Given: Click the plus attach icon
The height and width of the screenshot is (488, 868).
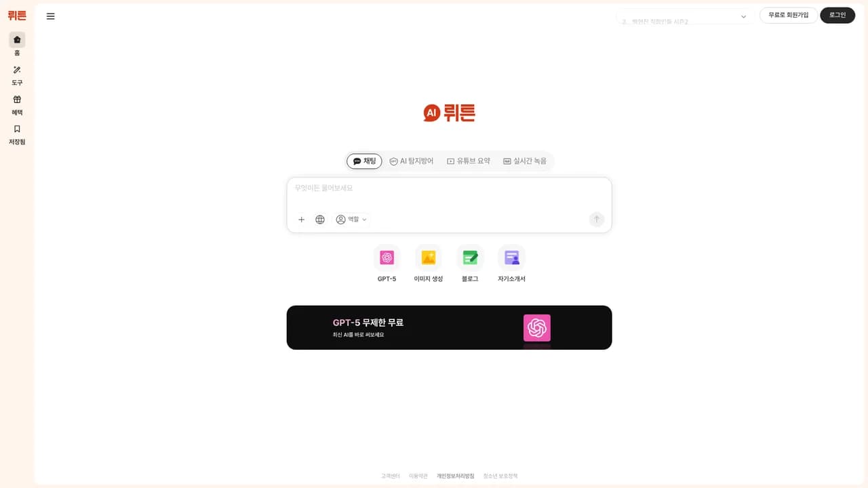Looking at the screenshot, I should 302,220.
